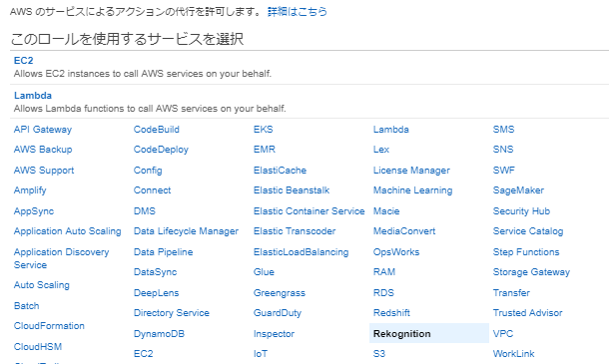The height and width of the screenshot is (364, 616).
Task: Select AppSync service
Action: pyautogui.click(x=34, y=211)
